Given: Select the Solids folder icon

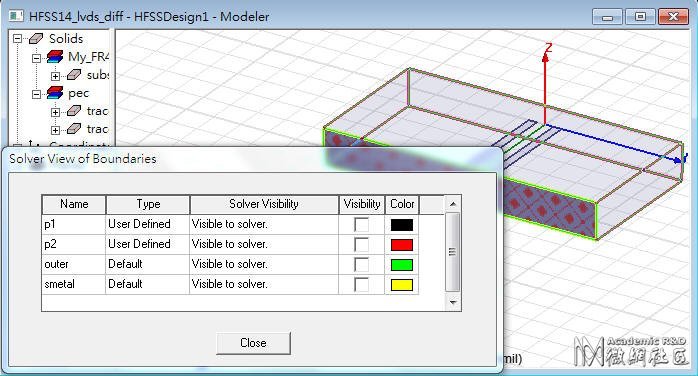Looking at the screenshot, I should coord(36,39).
